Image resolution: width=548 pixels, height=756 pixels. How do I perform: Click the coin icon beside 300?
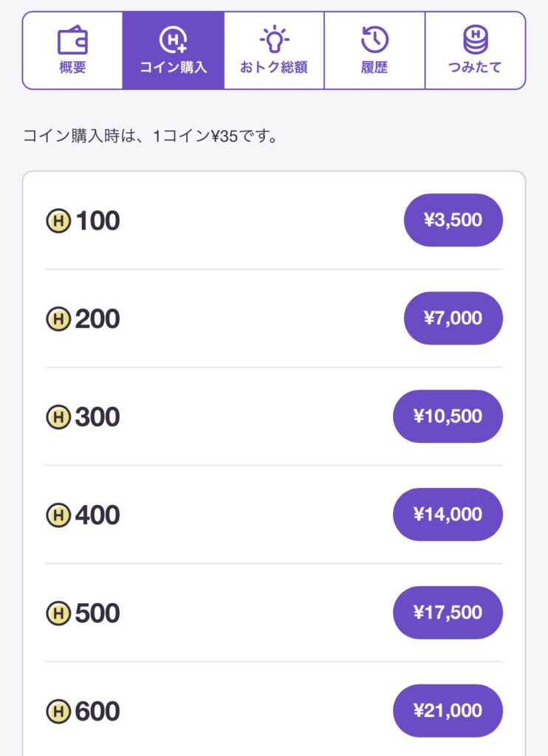tap(58, 417)
